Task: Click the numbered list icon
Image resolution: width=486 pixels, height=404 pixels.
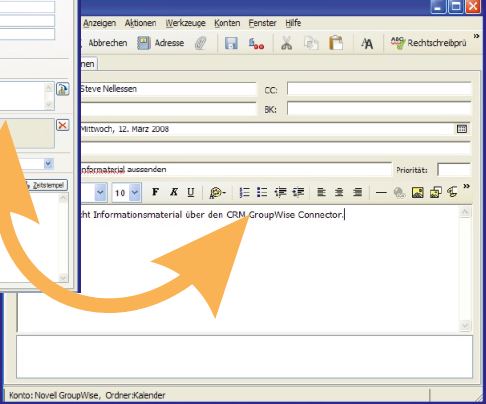Action: (244, 192)
